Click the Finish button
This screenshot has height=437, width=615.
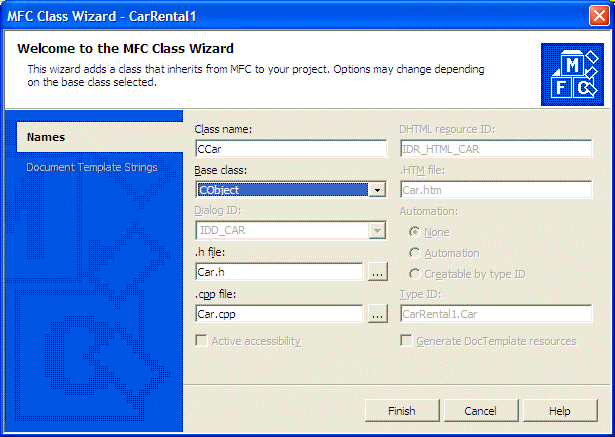(402, 411)
